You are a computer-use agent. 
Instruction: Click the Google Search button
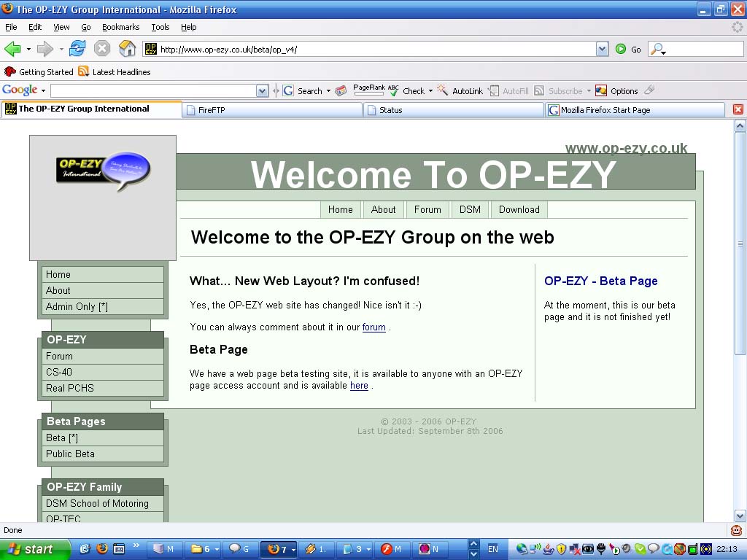coord(303,90)
